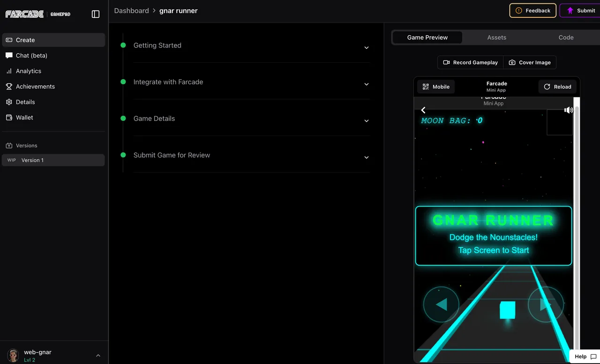Open Chat (beta) in sidebar
Screen dimensions: 600x364
pos(53,55)
